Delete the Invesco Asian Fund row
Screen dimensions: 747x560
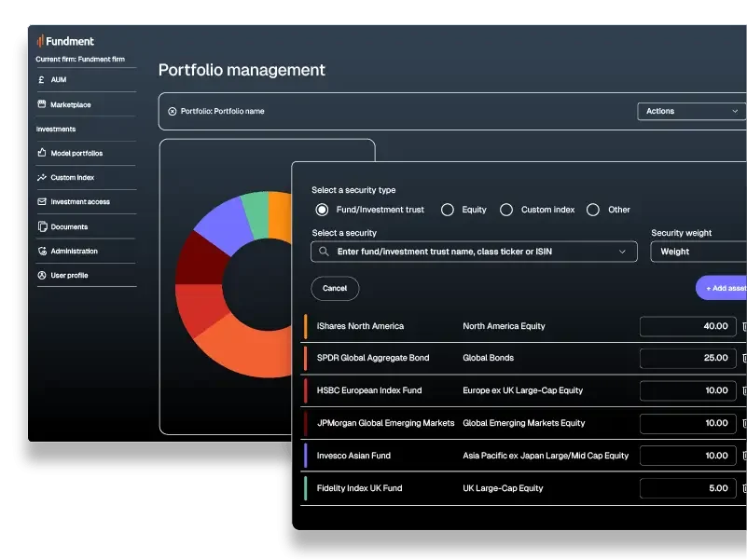[744, 457]
